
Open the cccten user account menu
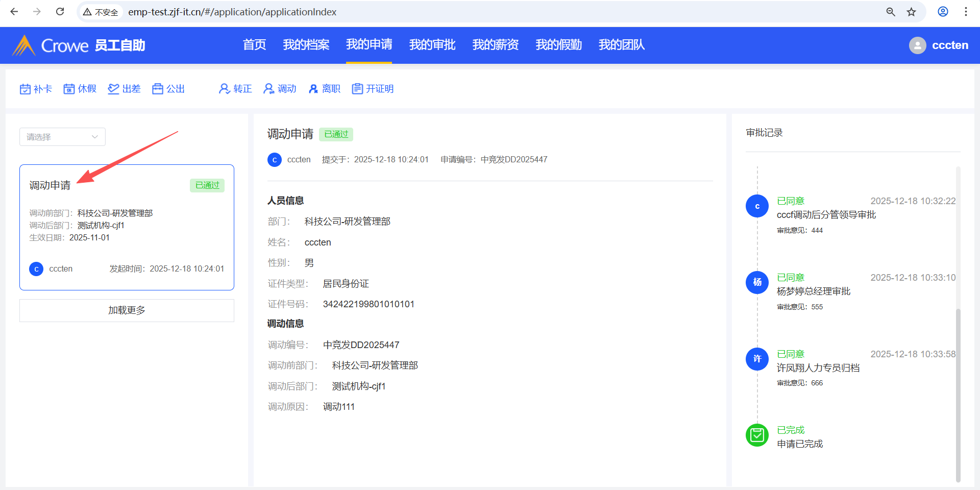(938, 45)
